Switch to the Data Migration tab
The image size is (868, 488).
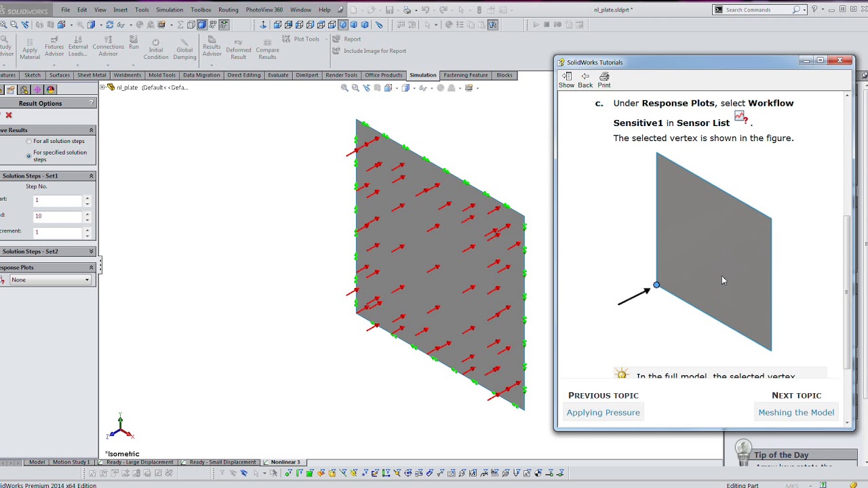(201, 75)
